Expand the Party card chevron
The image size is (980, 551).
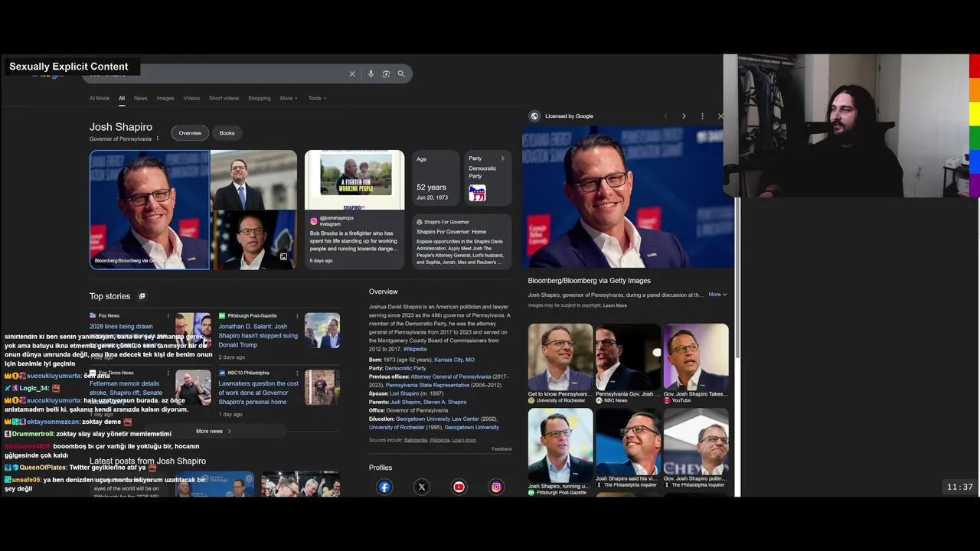click(x=503, y=158)
